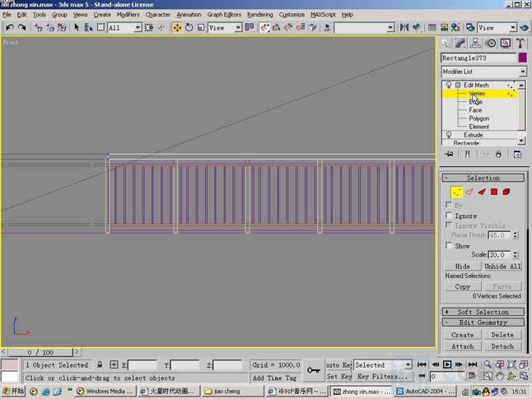
Task: Open the Create command panel tab
Action: (x=446, y=44)
